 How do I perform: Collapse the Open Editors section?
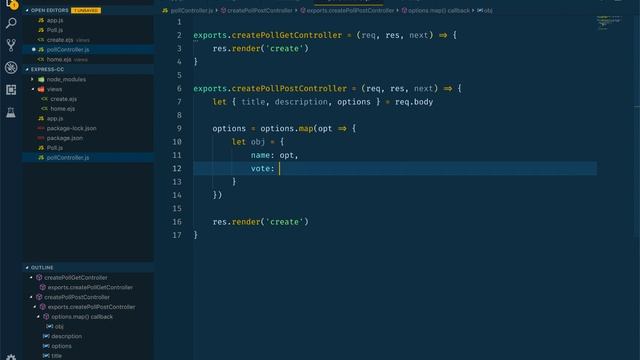tap(27, 10)
